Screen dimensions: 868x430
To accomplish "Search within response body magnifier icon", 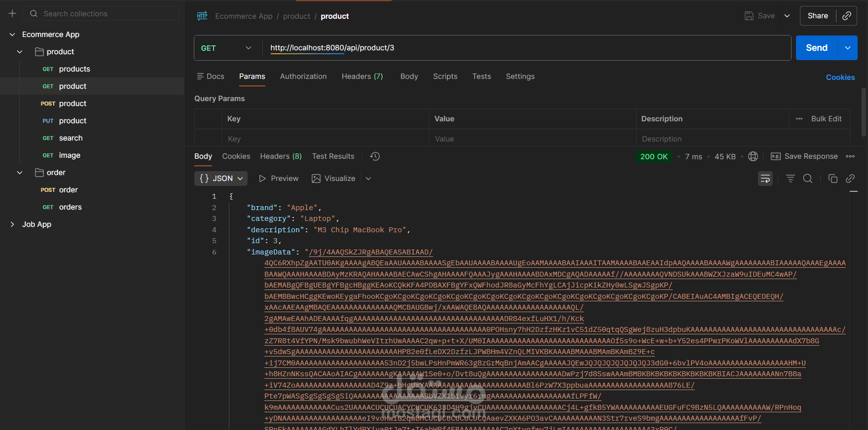I will point(808,179).
